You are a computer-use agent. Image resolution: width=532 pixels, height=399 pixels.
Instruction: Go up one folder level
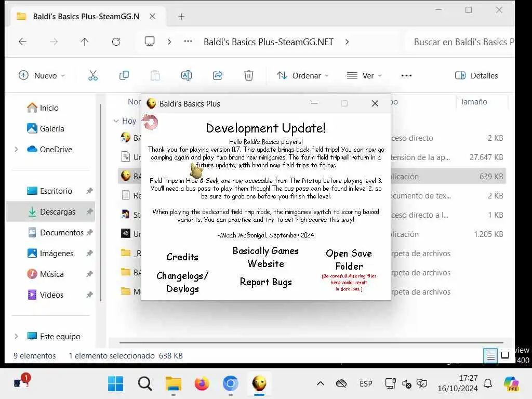pyautogui.click(x=85, y=42)
